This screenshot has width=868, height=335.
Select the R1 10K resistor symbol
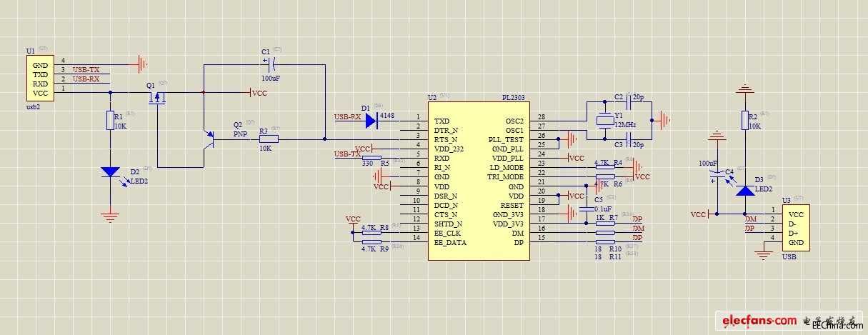pos(110,120)
